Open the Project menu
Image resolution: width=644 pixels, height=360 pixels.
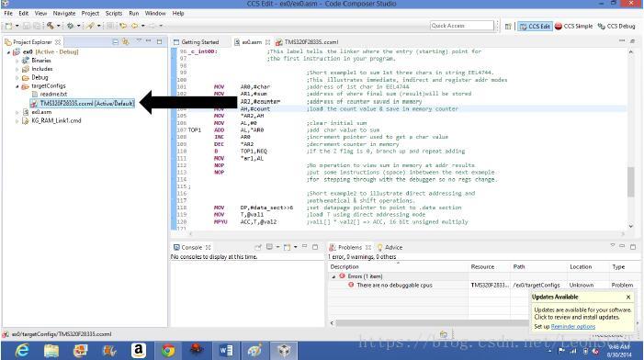point(90,13)
